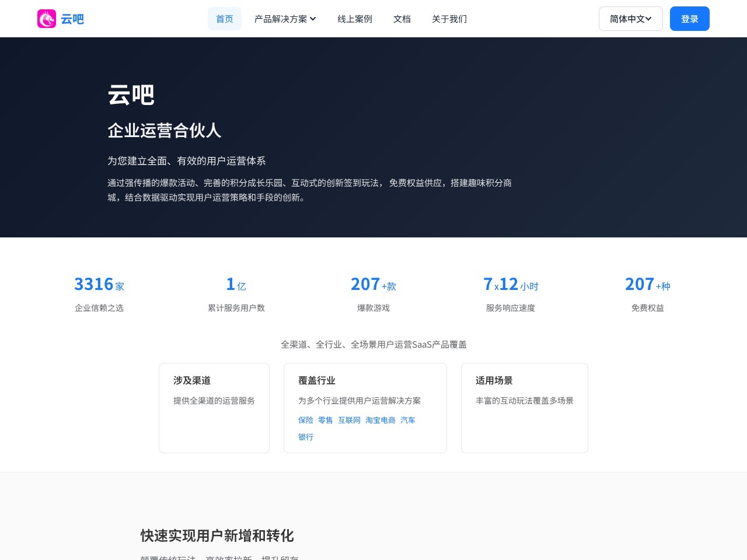
Task: Open the 文档 page
Action: pos(402,19)
